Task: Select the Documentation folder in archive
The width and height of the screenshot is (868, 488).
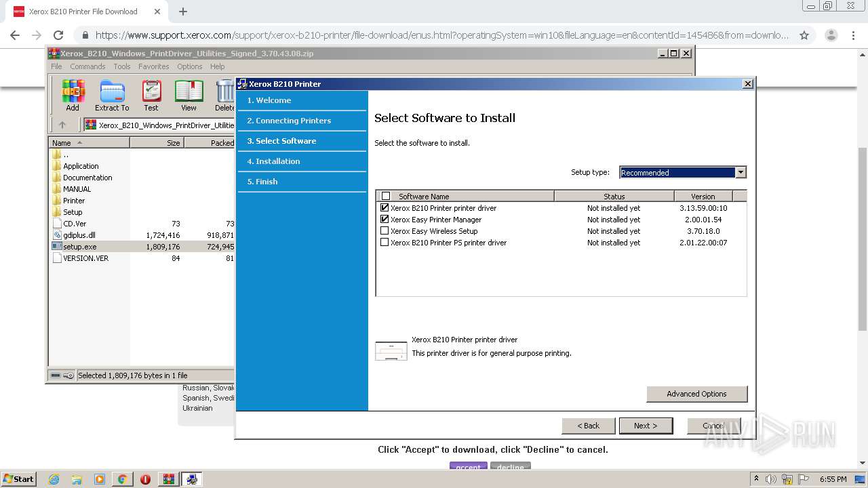Action: point(87,178)
